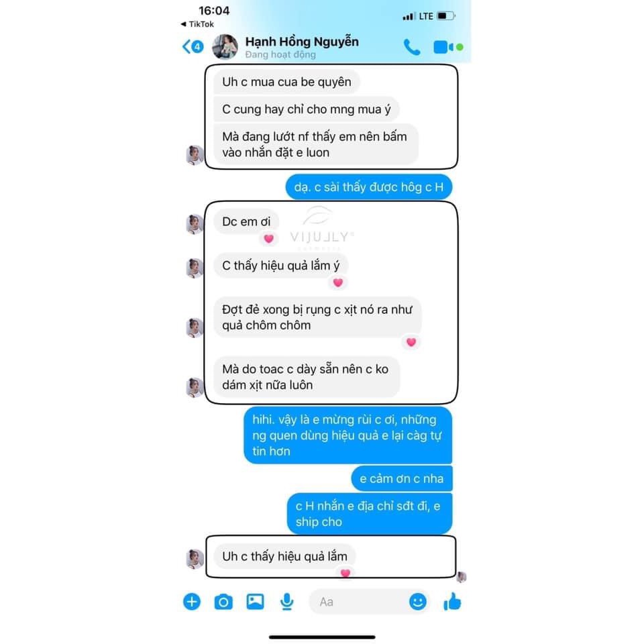Open more options with blue plus icon

pyautogui.click(x=191, y=602)
